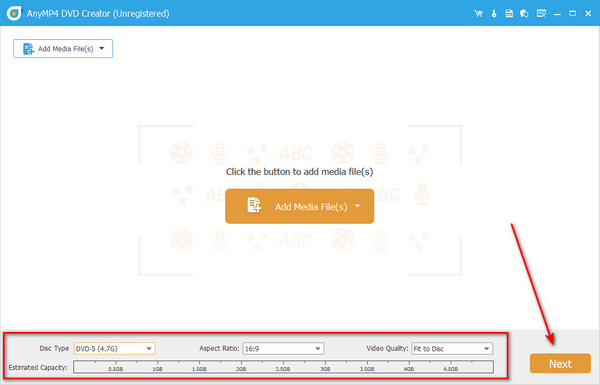Click the register key icon
600x385 pixels.
pyautogui.click(x=494, y=14)
